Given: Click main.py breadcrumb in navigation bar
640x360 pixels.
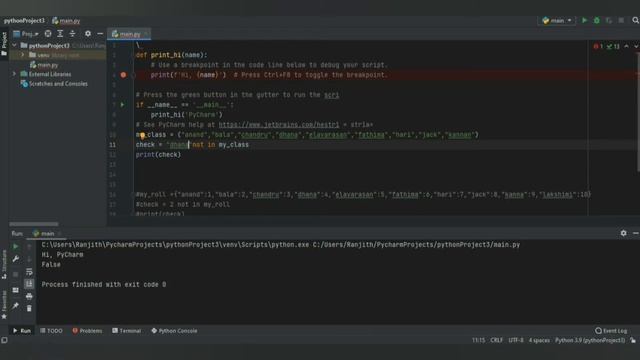Looking at the screenshot, I should (66, 20).
